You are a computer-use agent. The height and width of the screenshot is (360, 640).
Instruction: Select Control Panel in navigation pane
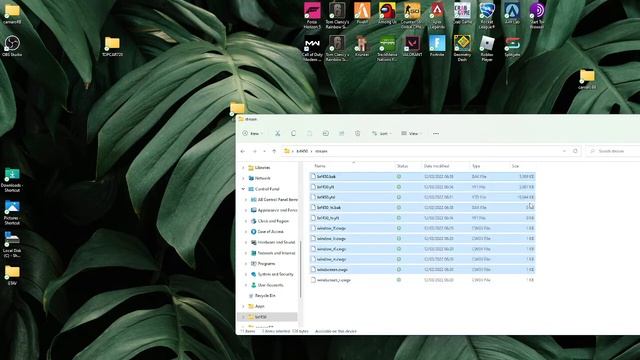pos(267,189)
